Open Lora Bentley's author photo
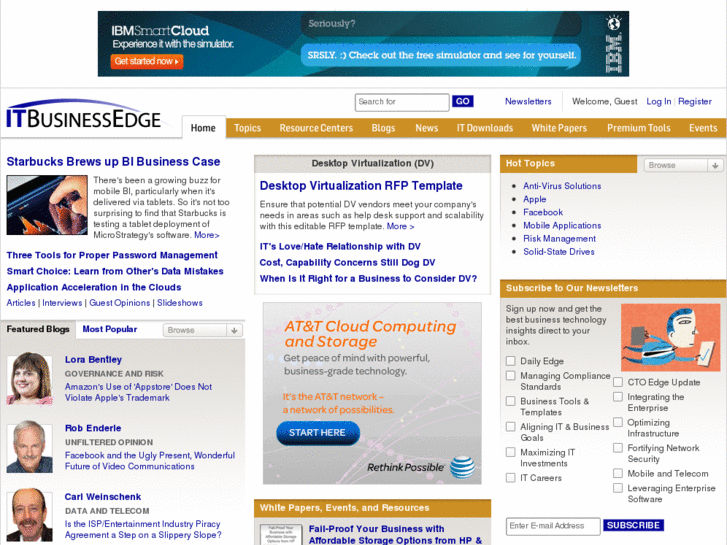 (29, 378)
